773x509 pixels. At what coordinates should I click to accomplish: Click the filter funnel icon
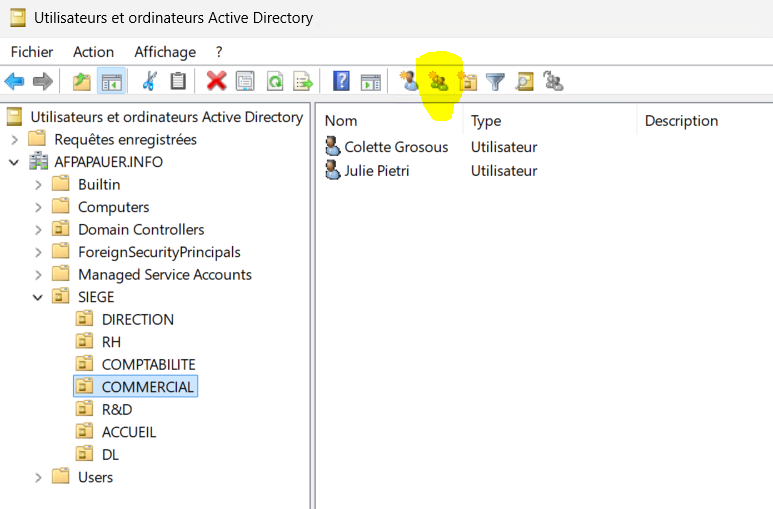495,82
